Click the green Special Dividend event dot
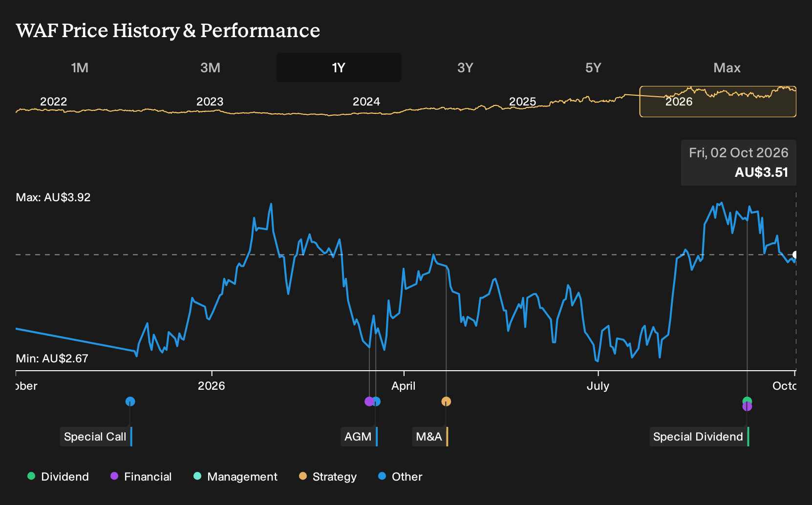The width and height of the screenshot is (812, 505). pos(747,401)
